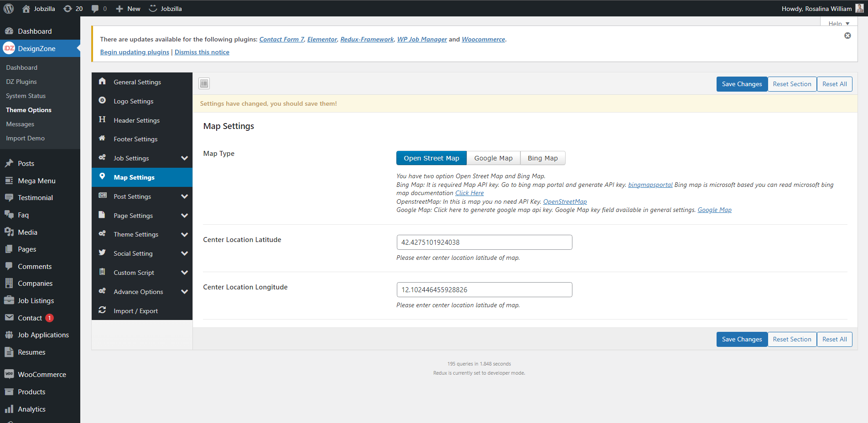This screenshot has width=868, height=423.
Task: Select Open Street Map type
Action: pos(431,158)
